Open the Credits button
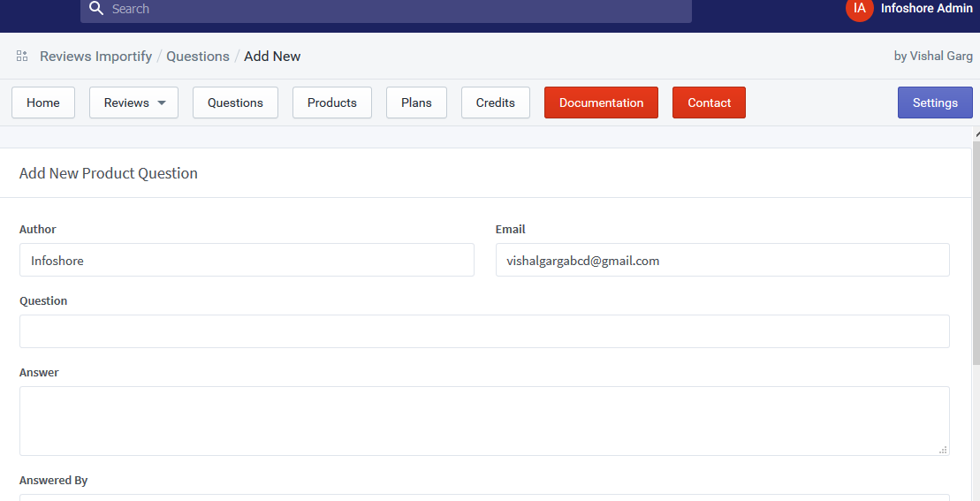Image resolution: width=980 pixels, height=501 pixels. click(x=496, y=102)
